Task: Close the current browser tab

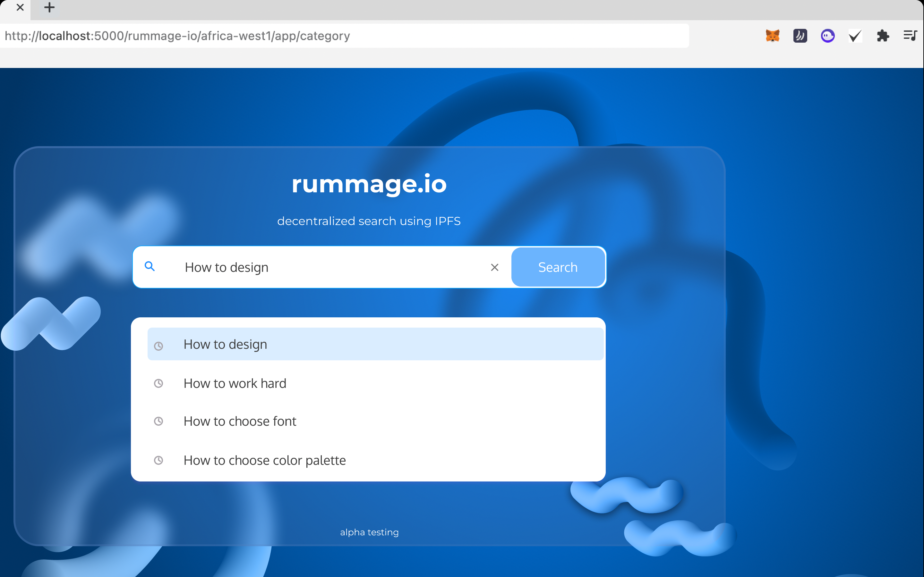Action: tap(20, 7)
